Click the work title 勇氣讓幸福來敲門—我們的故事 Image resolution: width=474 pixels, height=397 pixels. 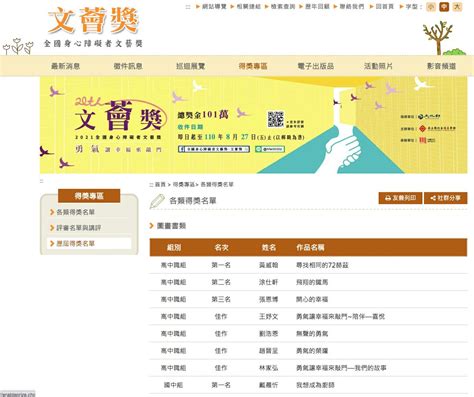[341, 368]
